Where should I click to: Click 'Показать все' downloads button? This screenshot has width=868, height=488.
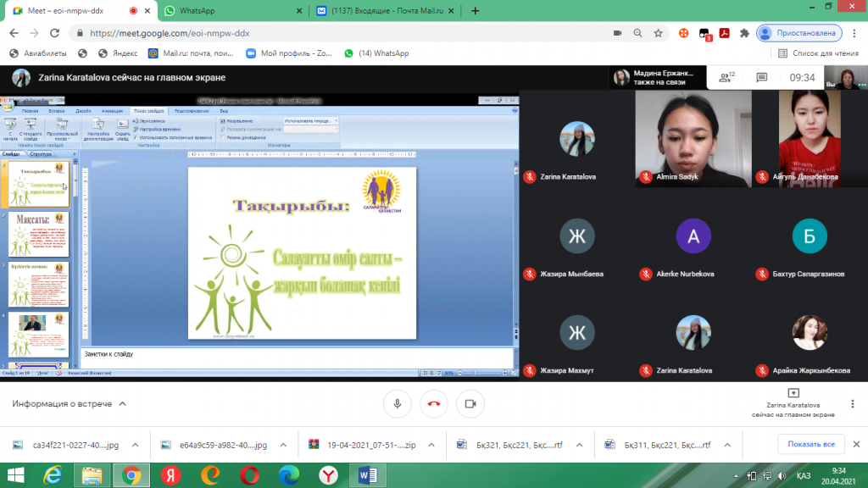tap(811, 444)
